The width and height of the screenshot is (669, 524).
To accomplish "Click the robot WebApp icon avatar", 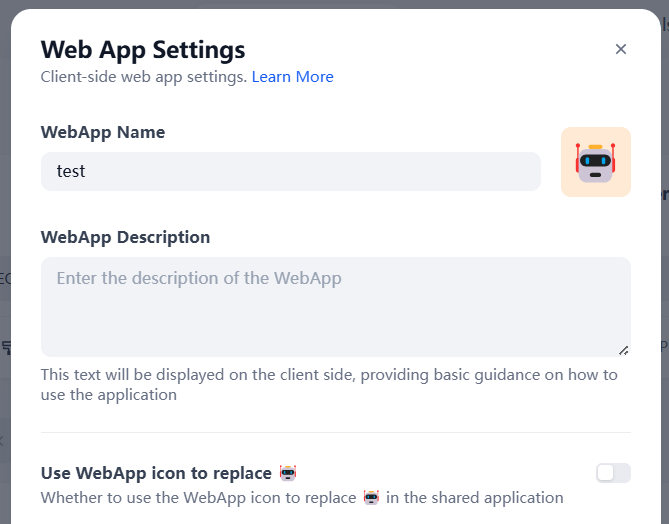I will (x=595, y=162).
